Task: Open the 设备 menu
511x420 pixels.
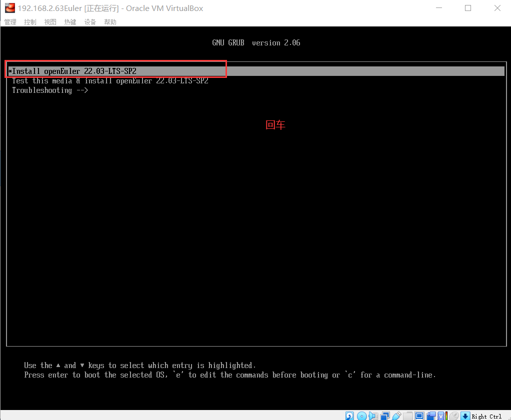Action: pyautogui.click(x=90, y=22)
